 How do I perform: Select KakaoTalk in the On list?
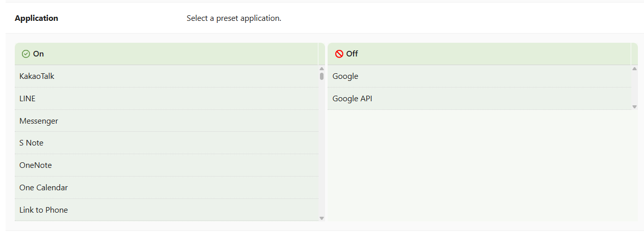(x=37, y=76)
